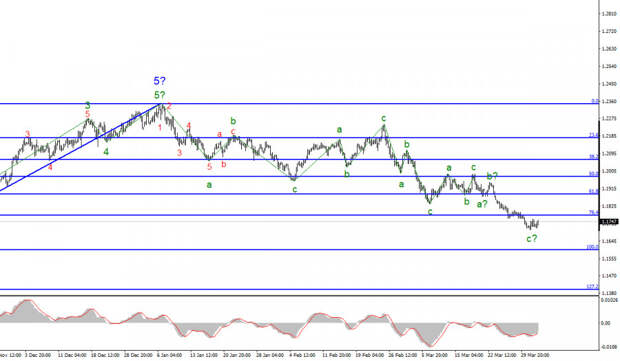Click the '15 Mar 04:00' date label
The width and height of the screenshot is (620, 361).
pos(469,355)
